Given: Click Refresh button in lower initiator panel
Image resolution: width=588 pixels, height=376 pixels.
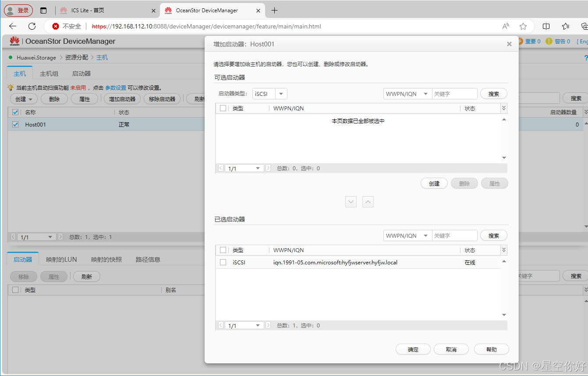Looking at the screenshot, I should point(87,277).
